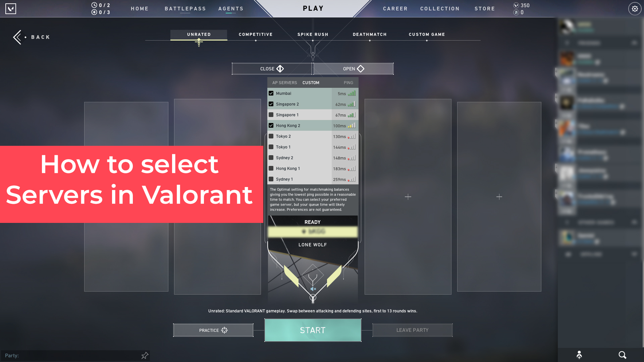Click the LEAVE PARTY button

pyautogui.click(x=412, y=330)
